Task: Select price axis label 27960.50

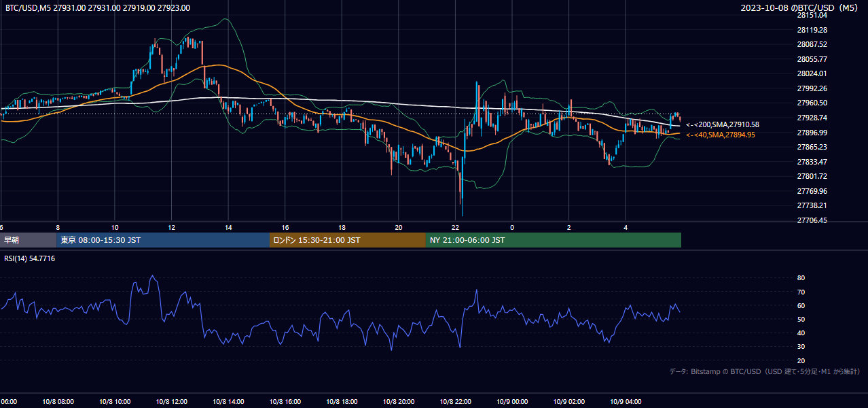Action: pyautogui.click(x=812, y=103)
